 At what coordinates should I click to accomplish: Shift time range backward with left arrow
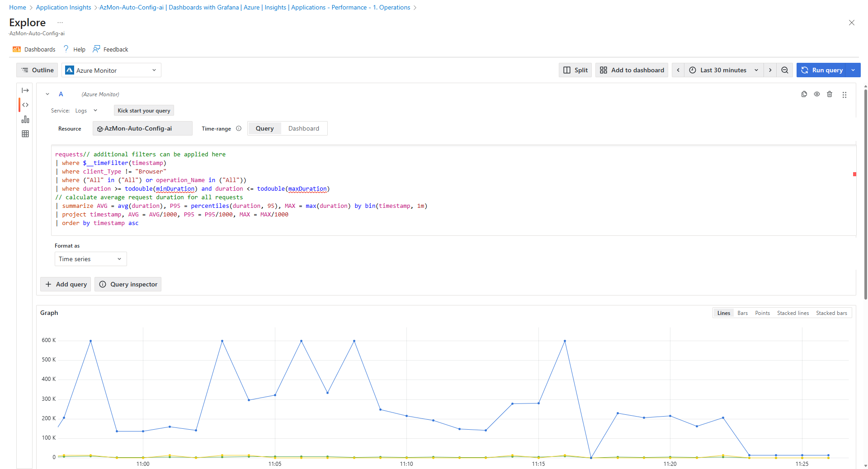point(678,70)
